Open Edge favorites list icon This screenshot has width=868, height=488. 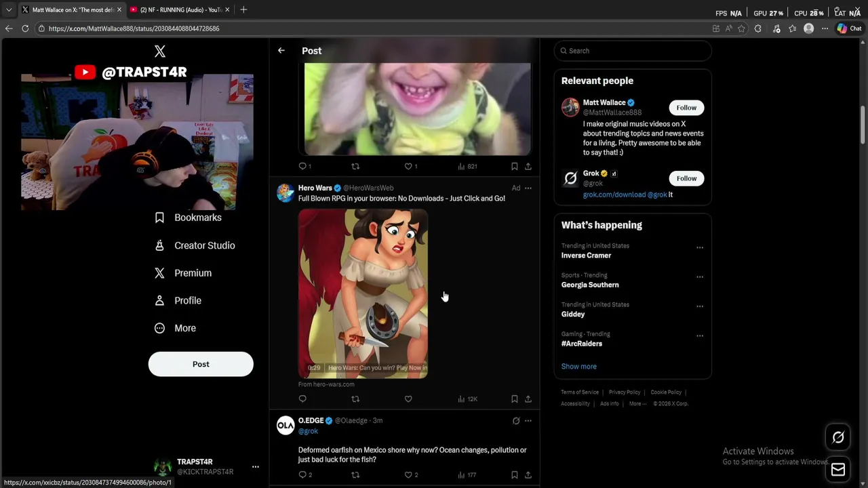[x=793, y=28]
